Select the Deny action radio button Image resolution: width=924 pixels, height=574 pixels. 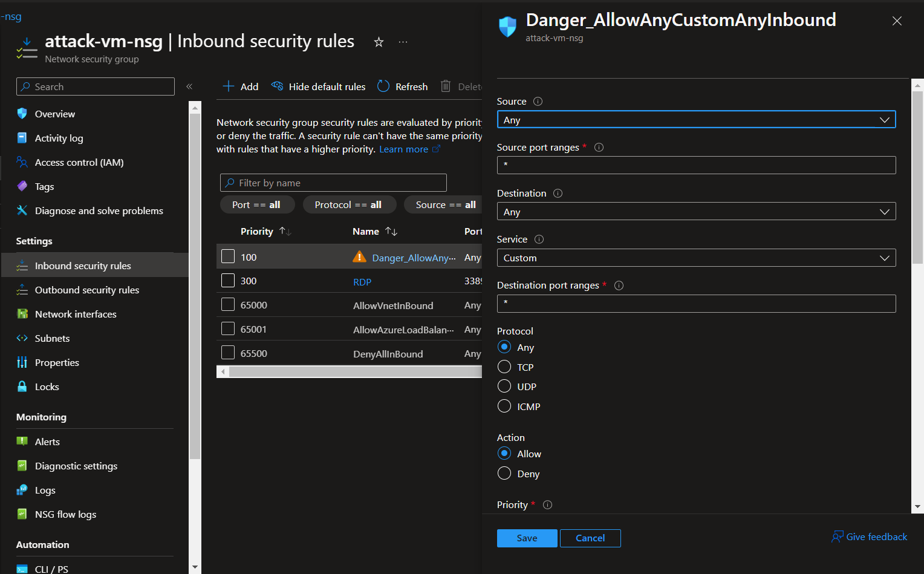coord(504,473)
